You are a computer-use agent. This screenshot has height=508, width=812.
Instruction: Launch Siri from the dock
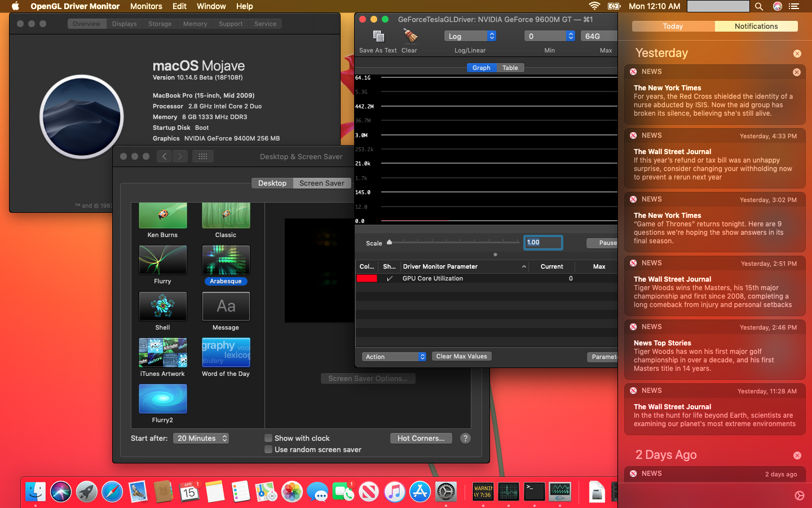click(x=61, y=492)
